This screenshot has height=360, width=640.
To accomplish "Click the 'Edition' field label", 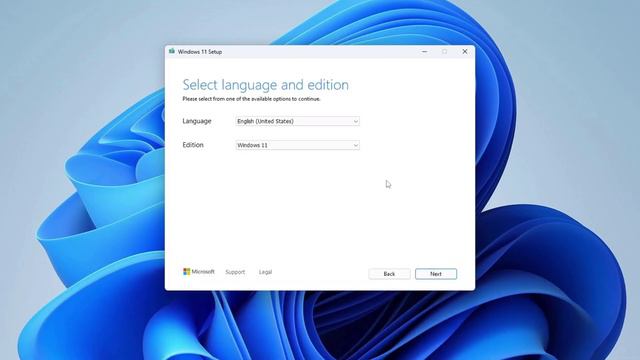I will (193, 145).
